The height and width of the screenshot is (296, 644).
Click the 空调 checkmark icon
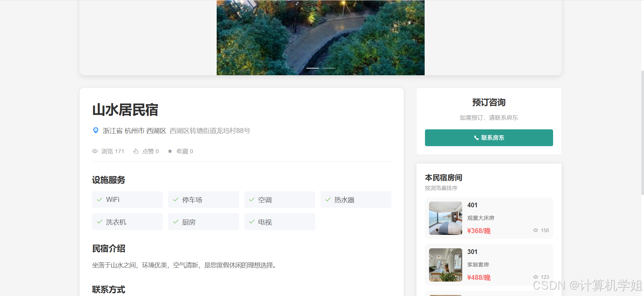click(252, 200)
